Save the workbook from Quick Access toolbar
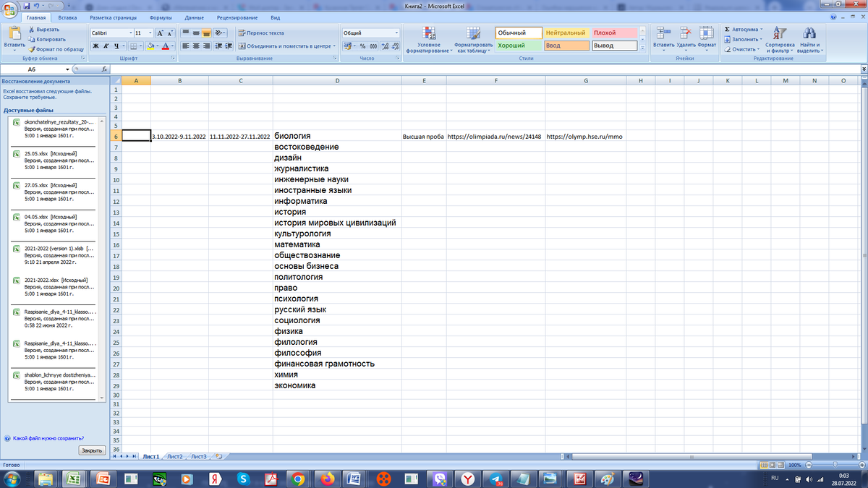This screenshot has height=488, width=868. 27,6
